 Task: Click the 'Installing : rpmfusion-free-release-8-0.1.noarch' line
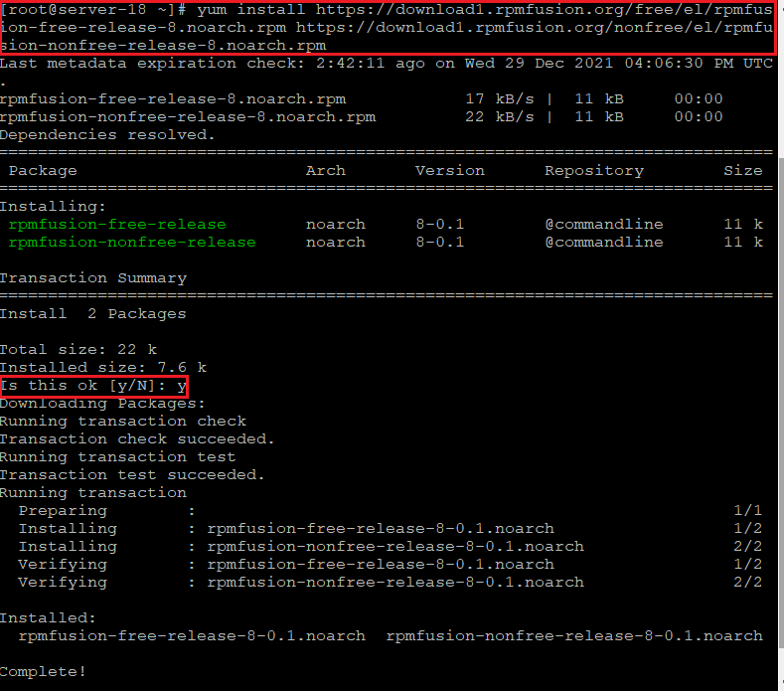click(x=390, y=529)
